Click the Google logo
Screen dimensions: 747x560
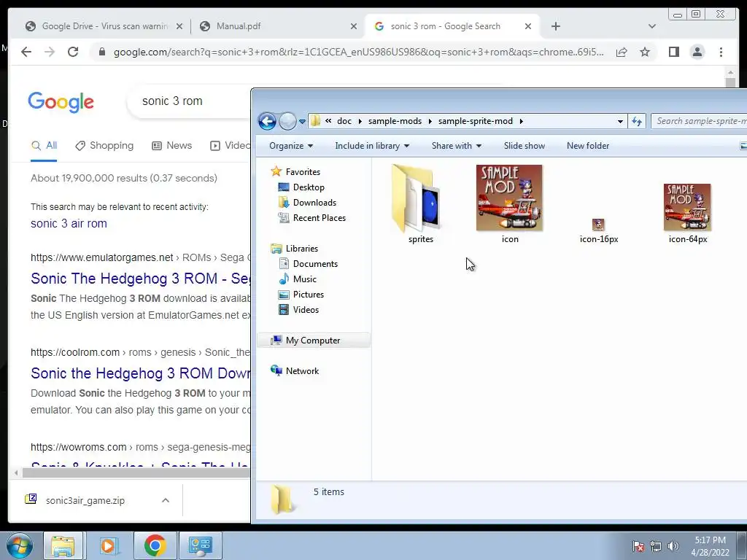pyautogui.click(x=61, y=102)
